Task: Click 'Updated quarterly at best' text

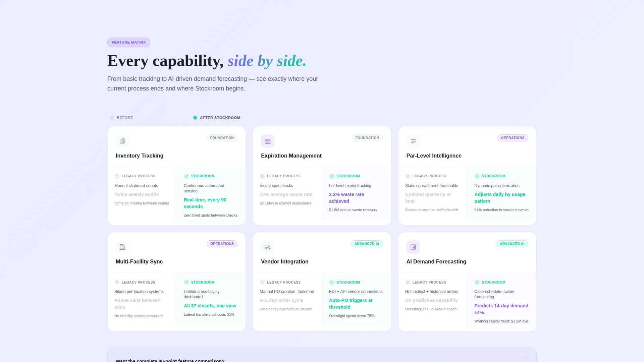Action: tap(428, 198)
